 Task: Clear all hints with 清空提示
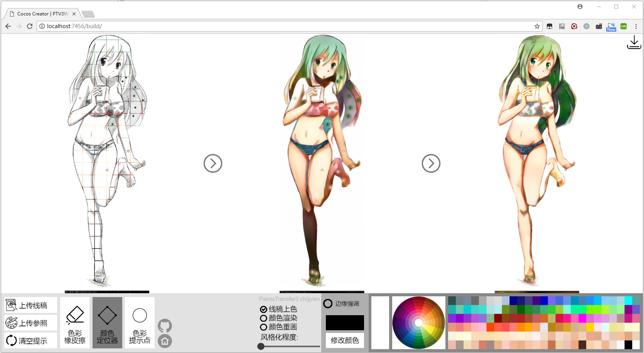coord(31,341)
